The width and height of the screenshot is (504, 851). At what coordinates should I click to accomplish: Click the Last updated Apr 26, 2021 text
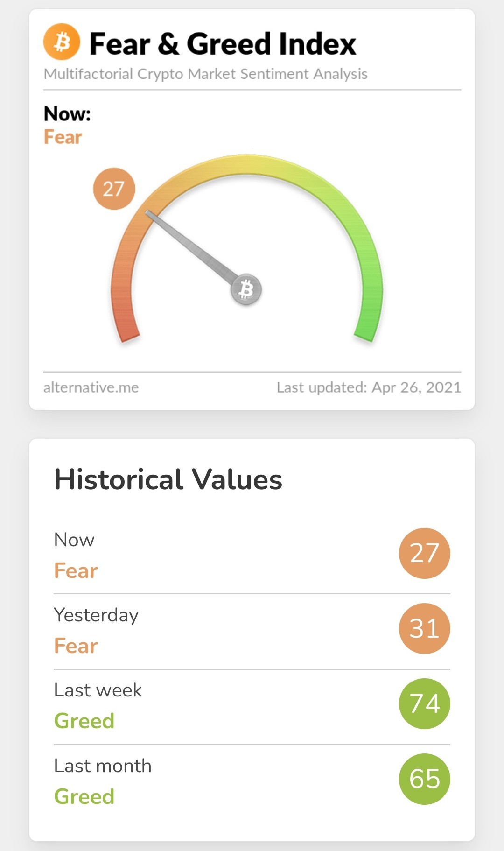tap(369, 387)
